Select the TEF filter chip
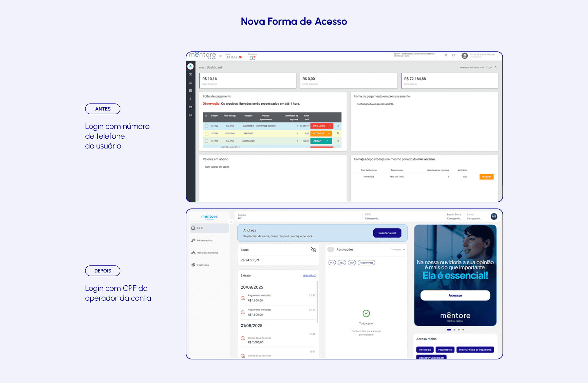The width and height of the screenshot is (588, 383). [352, 263]
